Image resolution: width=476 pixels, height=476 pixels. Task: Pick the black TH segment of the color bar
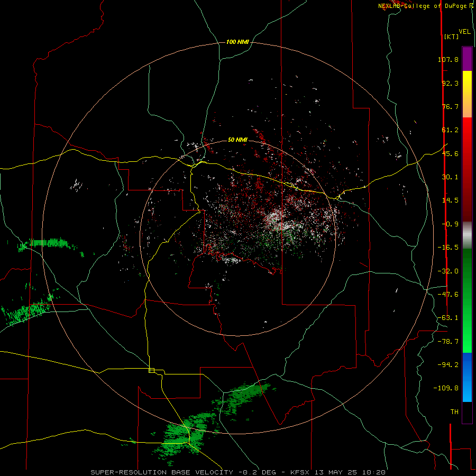point(467,412)
